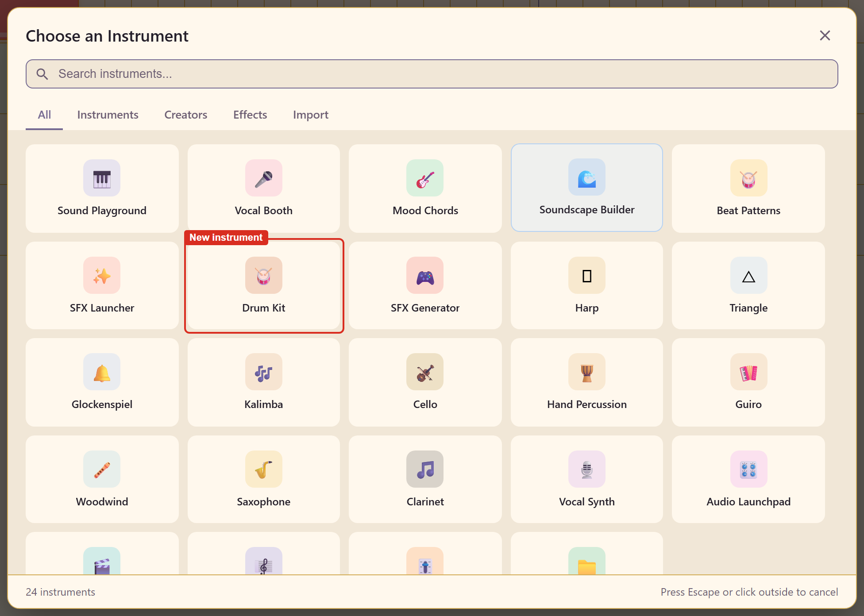Show the Effects tab

(x=250, y=115)
